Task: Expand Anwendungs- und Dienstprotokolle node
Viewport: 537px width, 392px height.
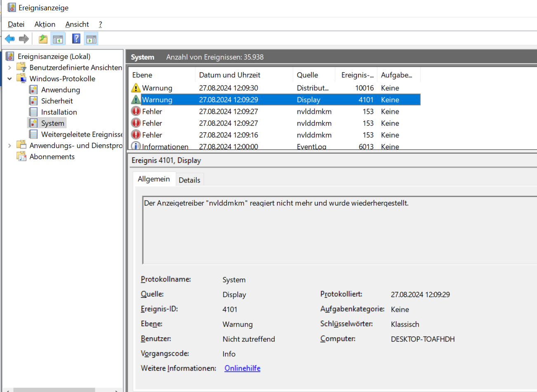Action: tap(9, 146)
